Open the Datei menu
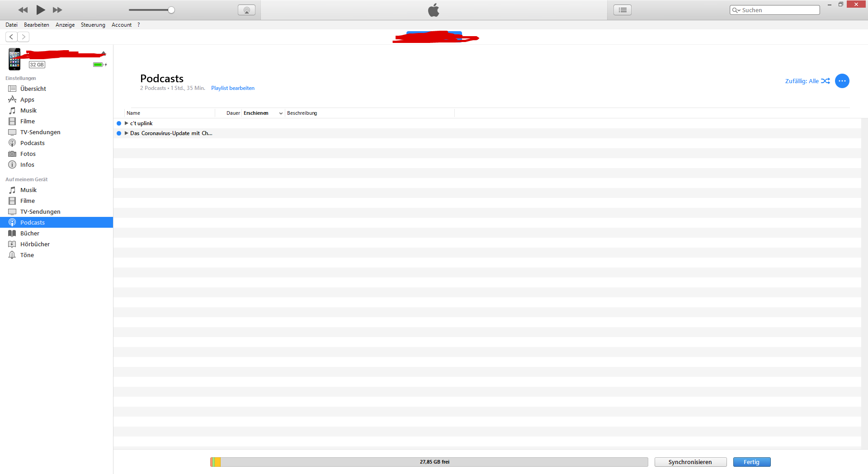 11,25
